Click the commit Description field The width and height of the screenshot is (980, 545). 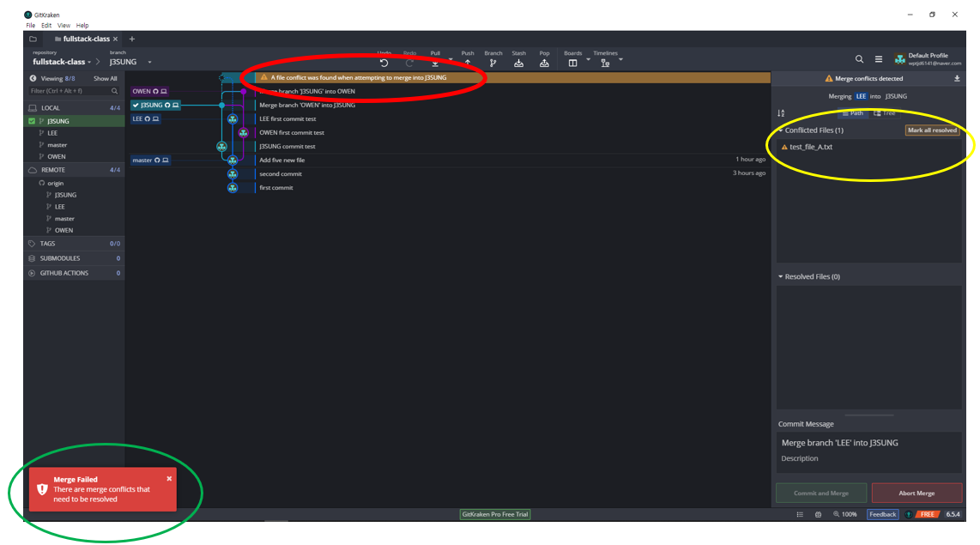click(x=868, y=461)
